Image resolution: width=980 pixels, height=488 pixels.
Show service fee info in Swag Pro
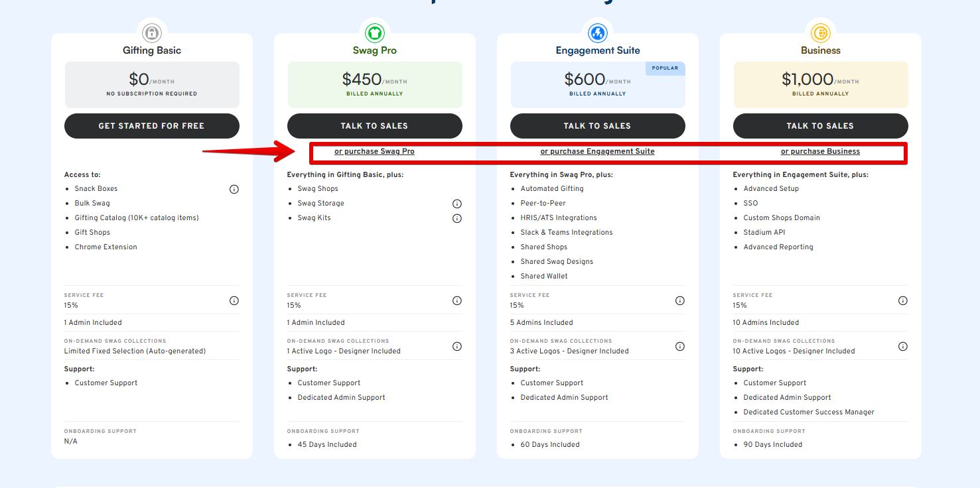(x=457, y=300)
